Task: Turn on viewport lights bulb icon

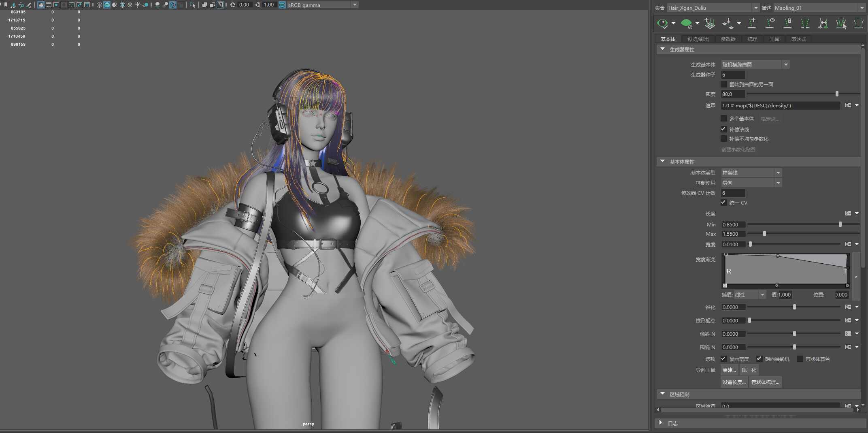Action: click(x=138, y=5)
